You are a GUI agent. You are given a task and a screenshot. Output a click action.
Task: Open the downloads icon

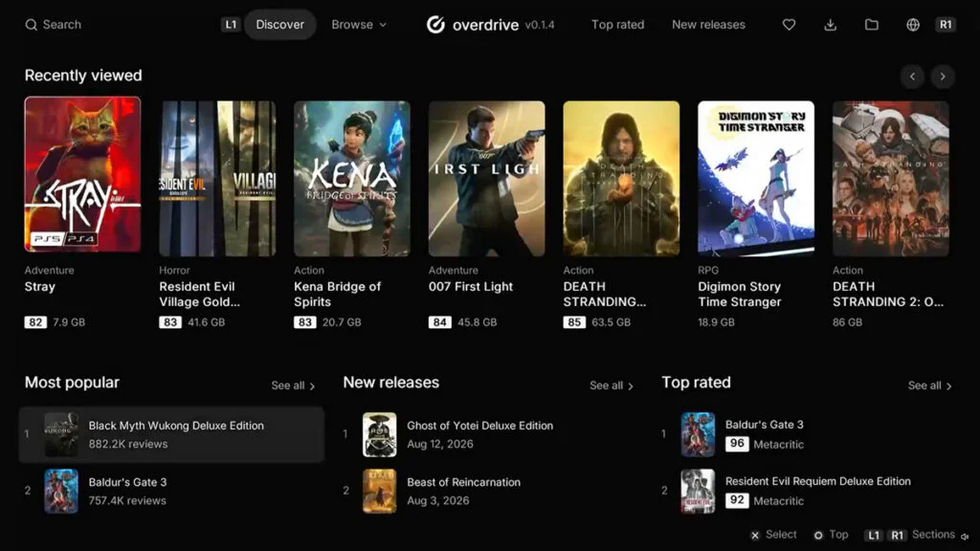click(x=830, y=24)
